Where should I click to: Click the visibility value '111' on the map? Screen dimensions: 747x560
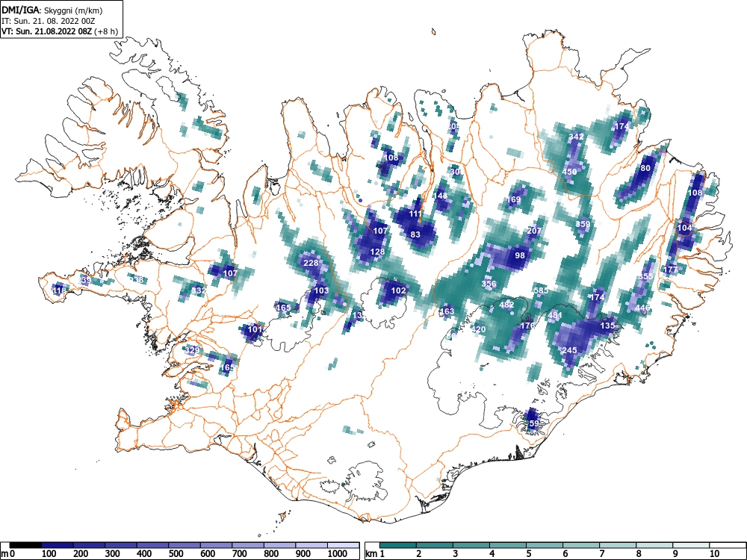(x=415, y=214)
